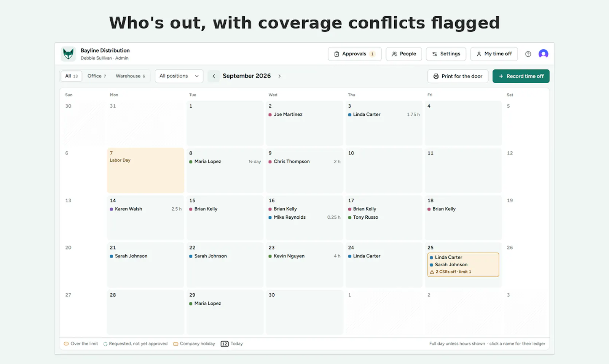Click September 2026 month label
609x364 pixels.
point(247,76)
